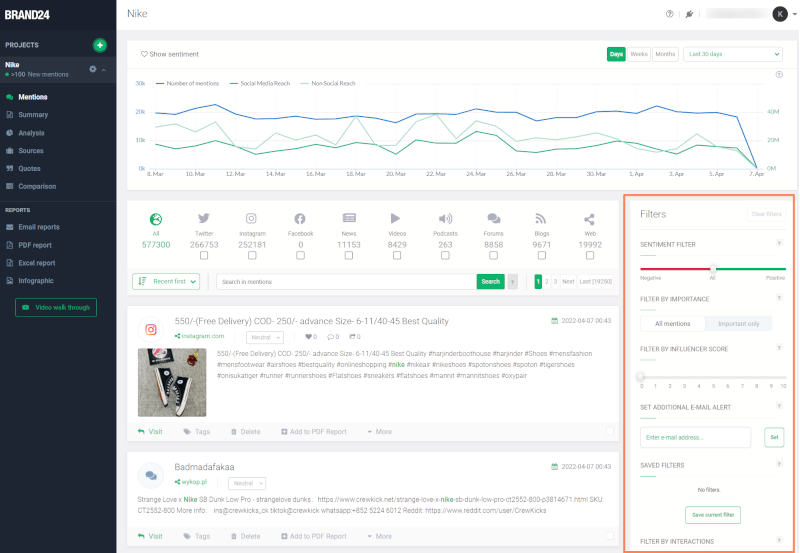Open the Summary section
The image size is (800, 553).
pyautogui.click(x=33, y=115)
